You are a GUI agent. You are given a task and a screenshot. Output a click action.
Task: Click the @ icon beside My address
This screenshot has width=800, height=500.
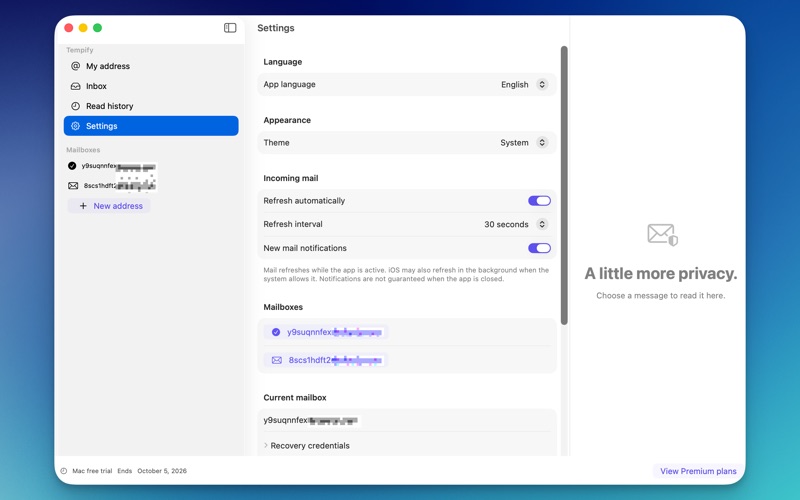point(76,66)
